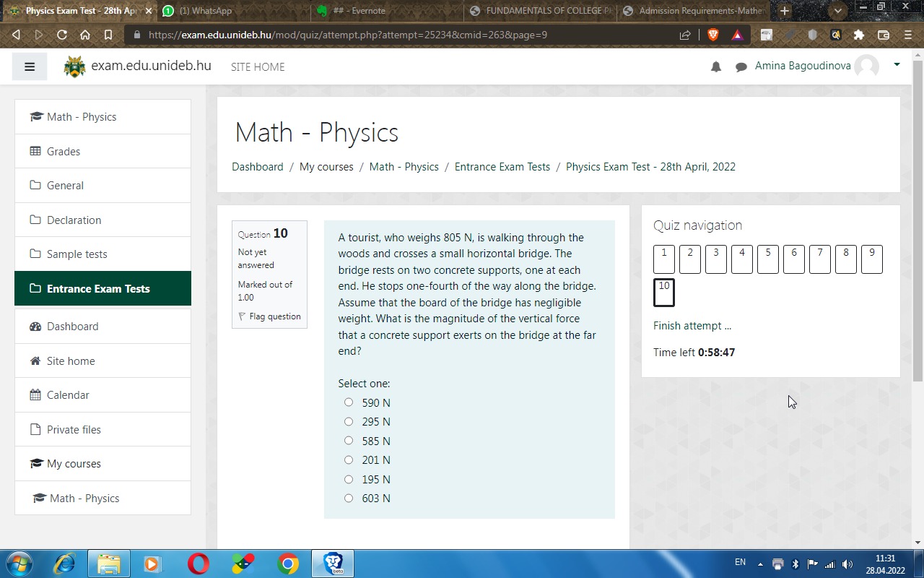
Task: Go to question 6
Action: pos(794,259)
